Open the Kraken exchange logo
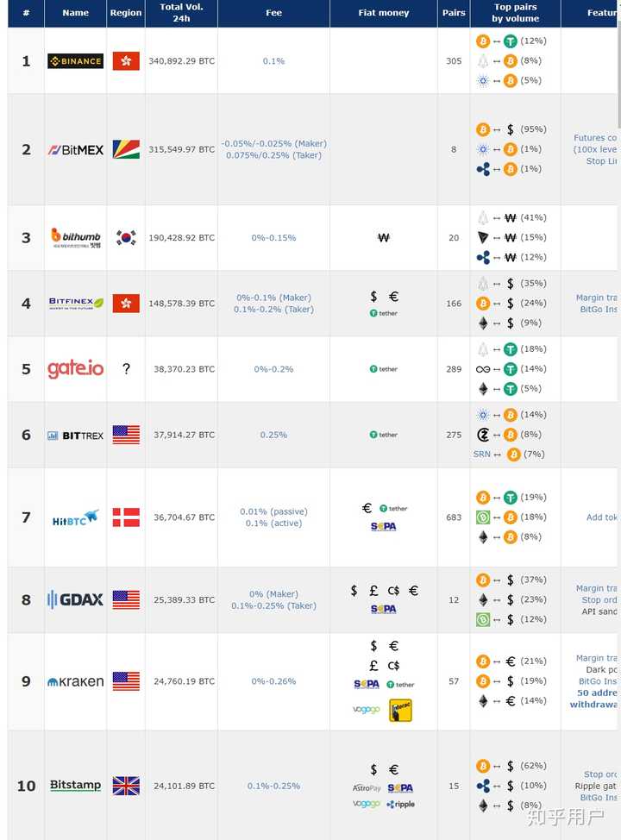The image size is (621, 840). tap(76, 681)
